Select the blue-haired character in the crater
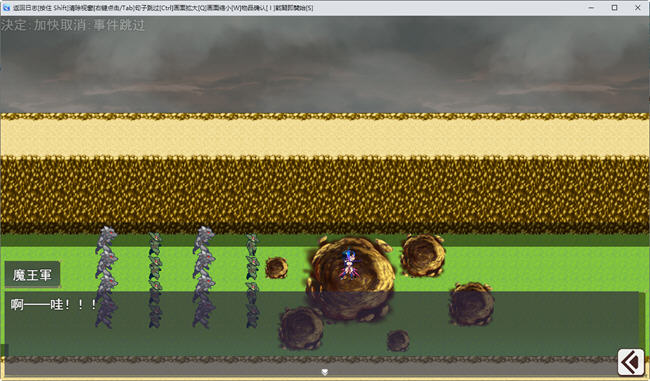Viewport: 650px width, 381px height. (349, 264)
